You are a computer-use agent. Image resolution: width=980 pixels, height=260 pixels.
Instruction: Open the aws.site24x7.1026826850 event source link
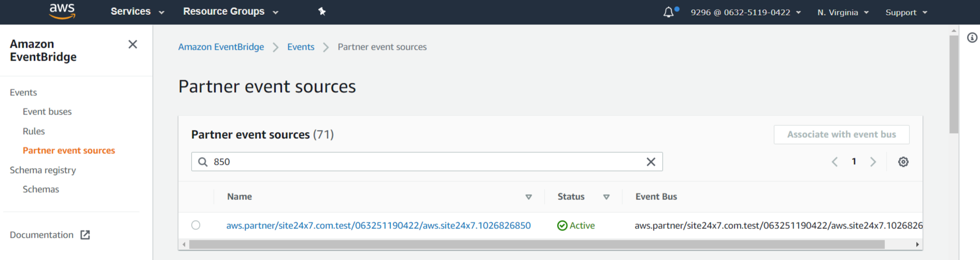tap(378, 225)
